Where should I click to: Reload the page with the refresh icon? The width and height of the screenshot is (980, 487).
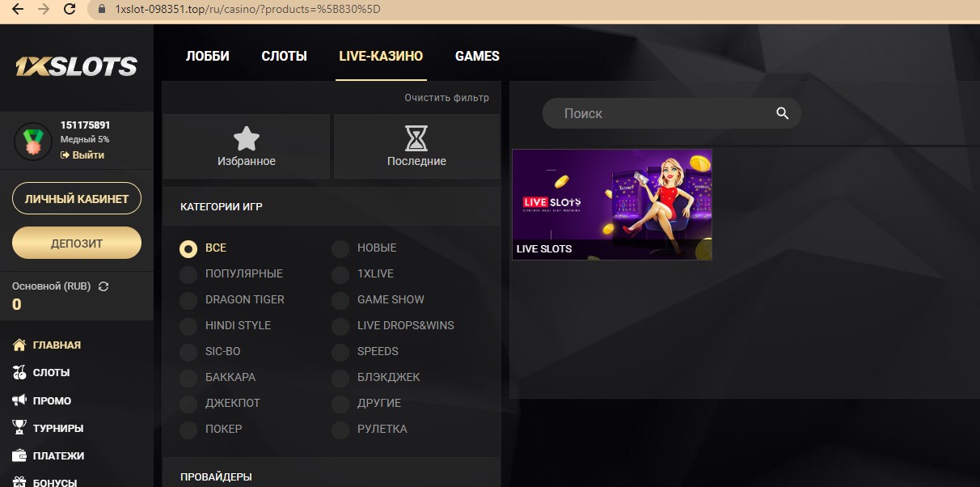pos(70,10)
